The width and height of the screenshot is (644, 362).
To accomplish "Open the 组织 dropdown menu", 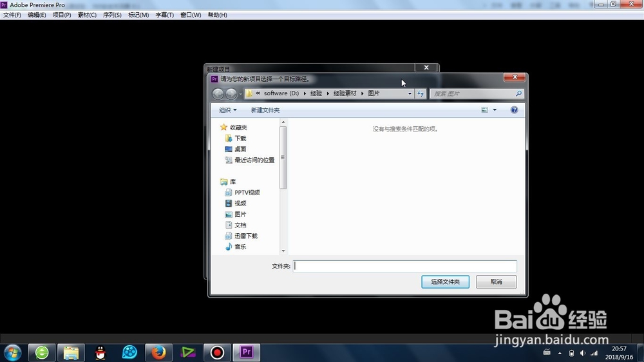I will click(227, 110).
